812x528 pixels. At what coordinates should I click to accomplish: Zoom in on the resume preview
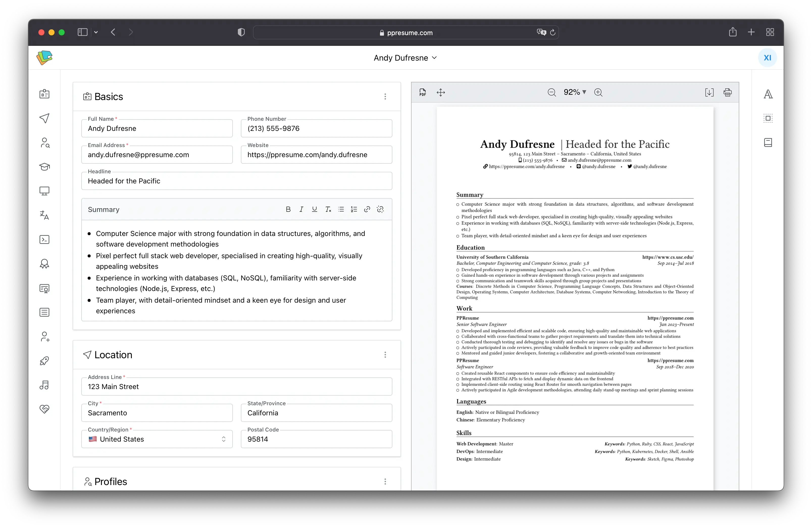598,92
